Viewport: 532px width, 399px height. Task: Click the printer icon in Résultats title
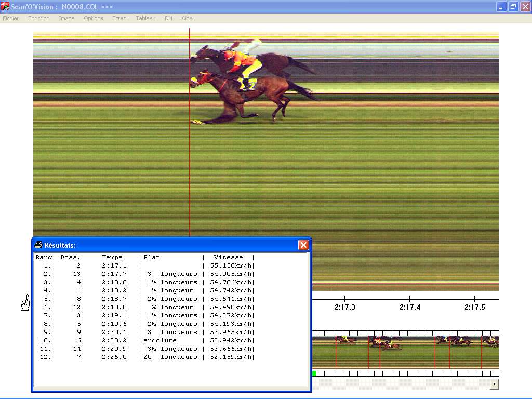pyautogui.click(x=38, y=245)
